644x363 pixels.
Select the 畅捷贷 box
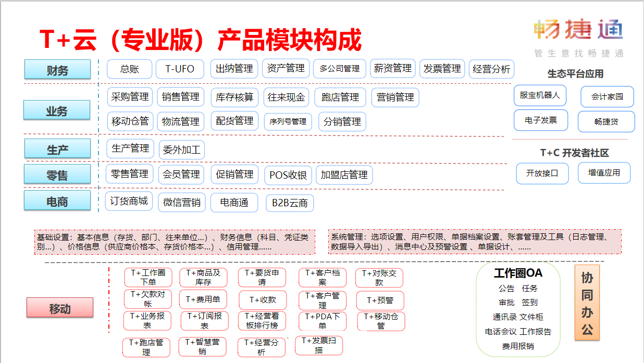606,121
